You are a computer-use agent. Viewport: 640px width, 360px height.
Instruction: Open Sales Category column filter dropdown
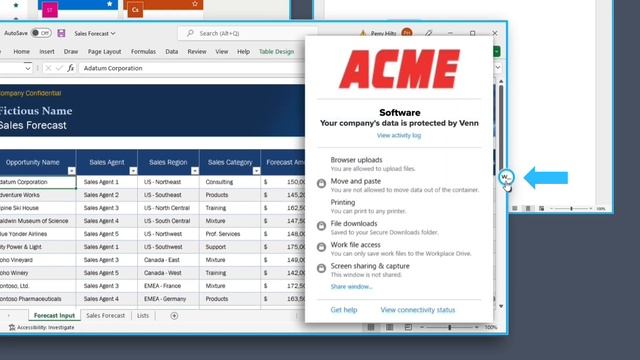point(256,171)
